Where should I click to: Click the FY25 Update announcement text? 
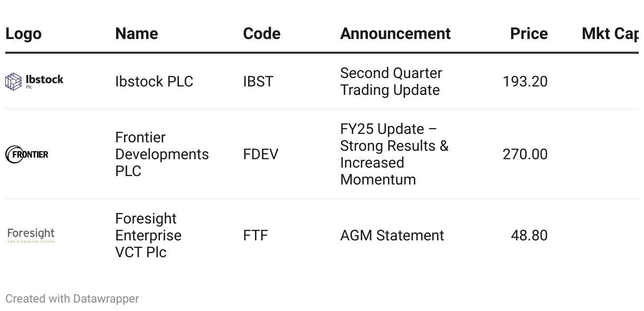click(394, 154)
